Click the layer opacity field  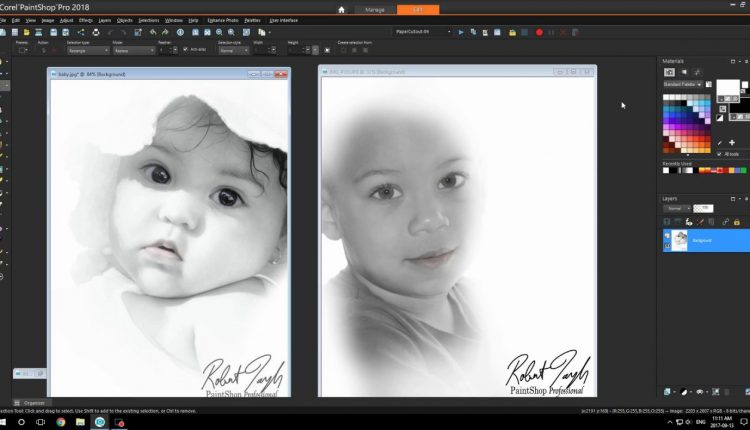click(703, 209)
